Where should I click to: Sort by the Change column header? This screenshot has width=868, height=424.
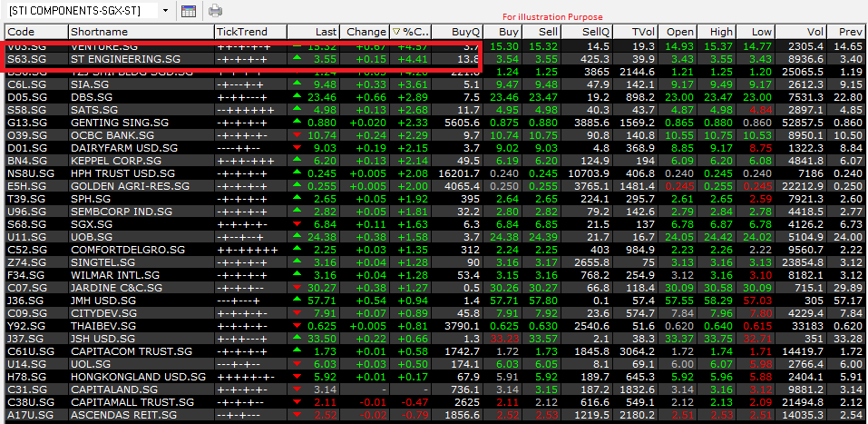pyautogui.click(x=365, y=32)
